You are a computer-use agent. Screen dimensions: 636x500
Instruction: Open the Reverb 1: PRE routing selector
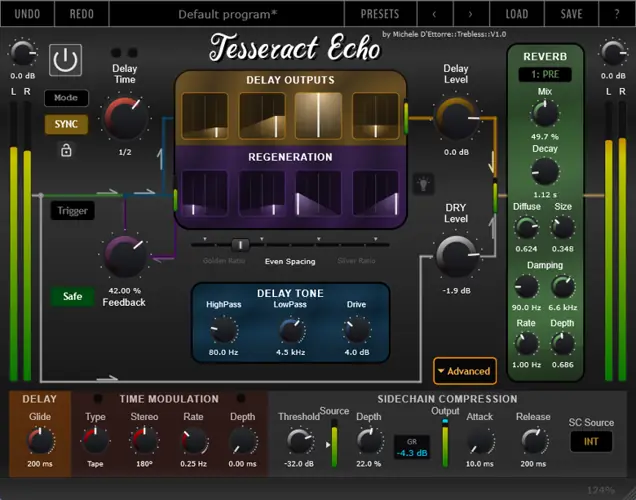pyautogui.click(x=545, y=75)
